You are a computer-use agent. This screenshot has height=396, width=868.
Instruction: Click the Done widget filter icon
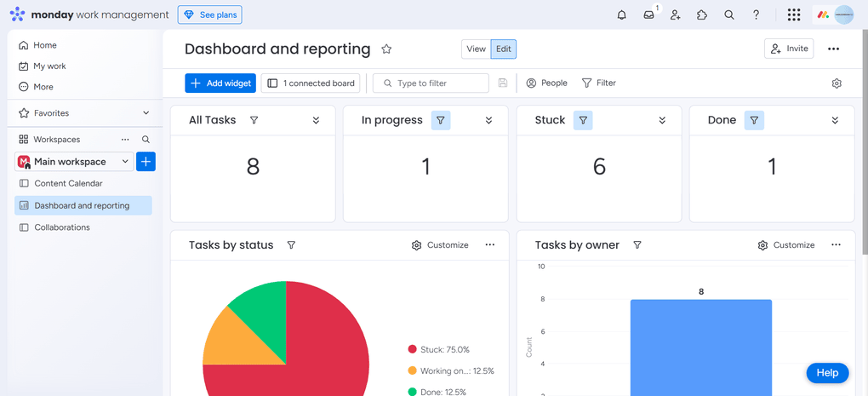pyautogui.click(x=754, y=120)
